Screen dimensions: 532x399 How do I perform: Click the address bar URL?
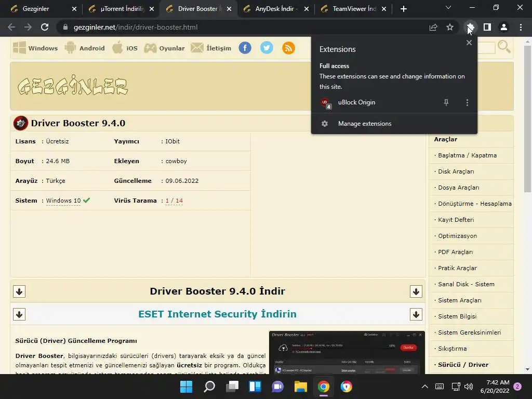[136, 27]
